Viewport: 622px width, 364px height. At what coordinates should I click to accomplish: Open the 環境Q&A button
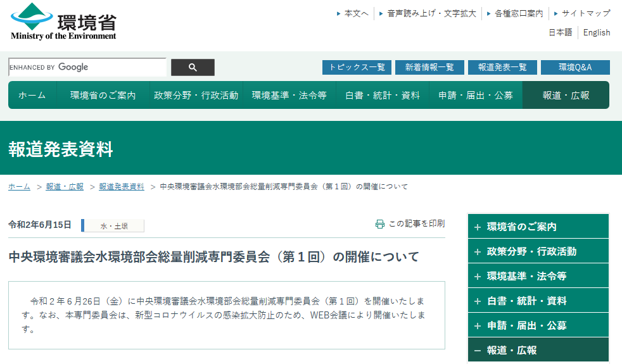pyautogui.click(x=575, y=67)
